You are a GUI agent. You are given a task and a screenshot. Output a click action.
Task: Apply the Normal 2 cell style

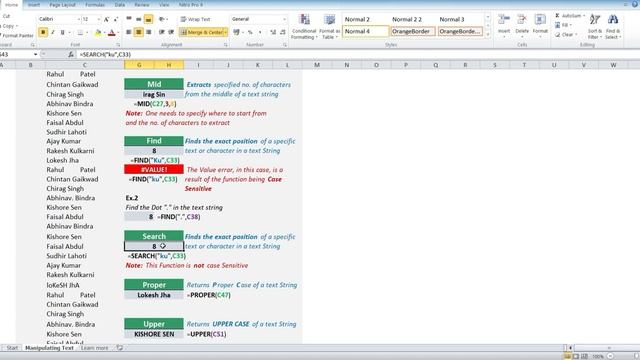click(x=365, y=19)
